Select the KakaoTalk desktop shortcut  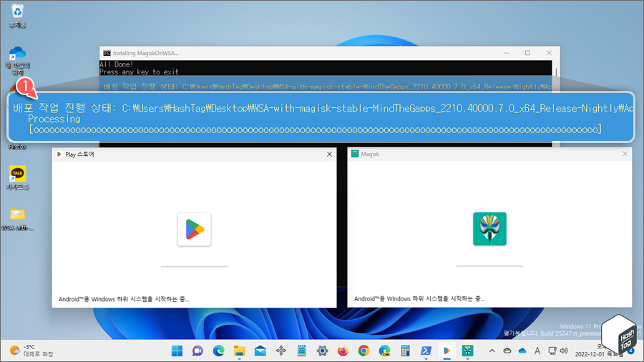coord(17,177)
